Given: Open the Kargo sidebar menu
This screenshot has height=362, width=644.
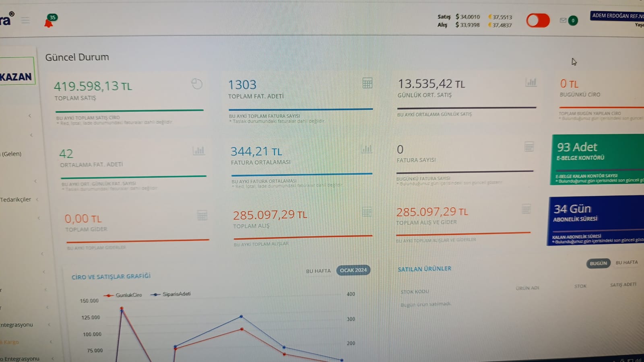Looking at the screenshot, I should (x=10, y=342).
